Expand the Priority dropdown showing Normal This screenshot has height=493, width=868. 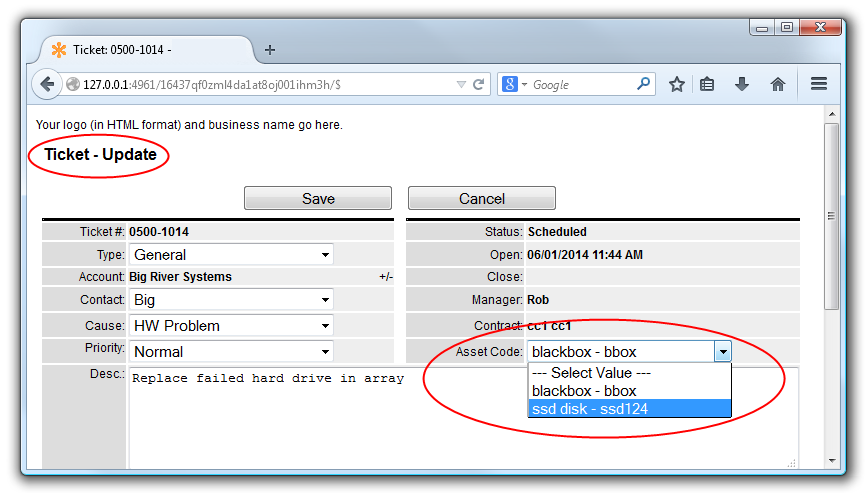tap(231, 352)
